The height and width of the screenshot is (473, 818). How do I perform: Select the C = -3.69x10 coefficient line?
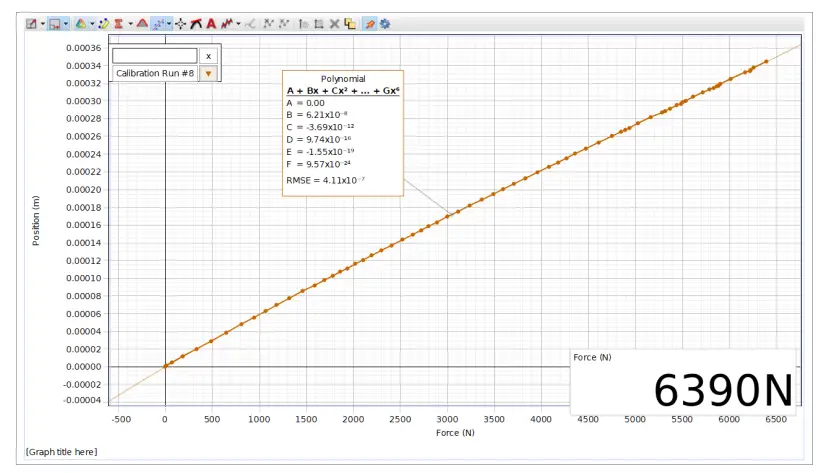[320, 127]
